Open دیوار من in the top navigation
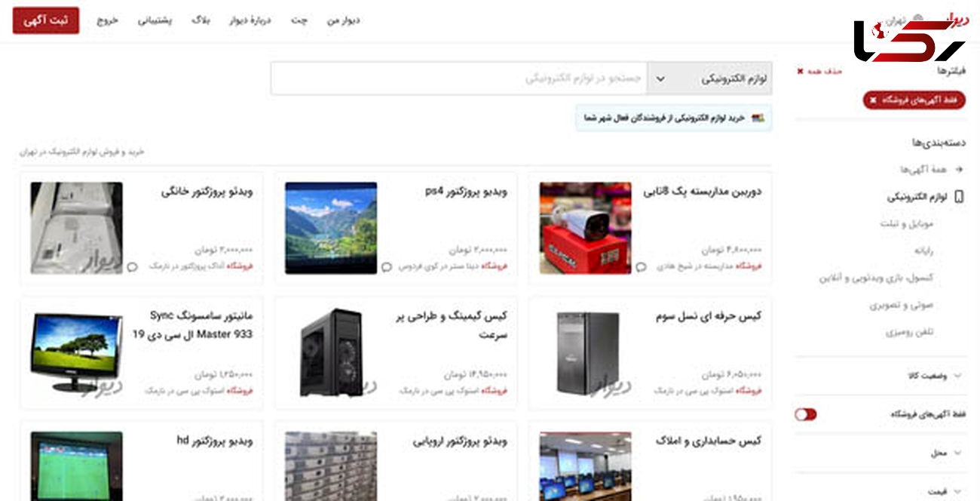980x501 pixels. [343, 20]
